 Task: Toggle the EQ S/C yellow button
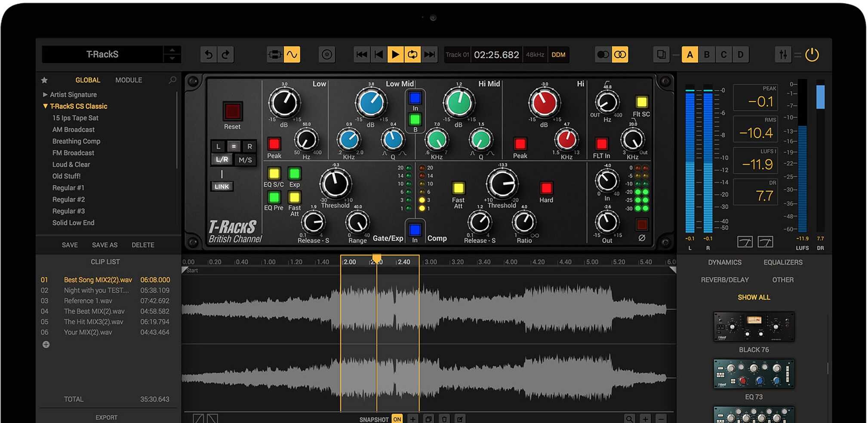(x=274, y=173)
